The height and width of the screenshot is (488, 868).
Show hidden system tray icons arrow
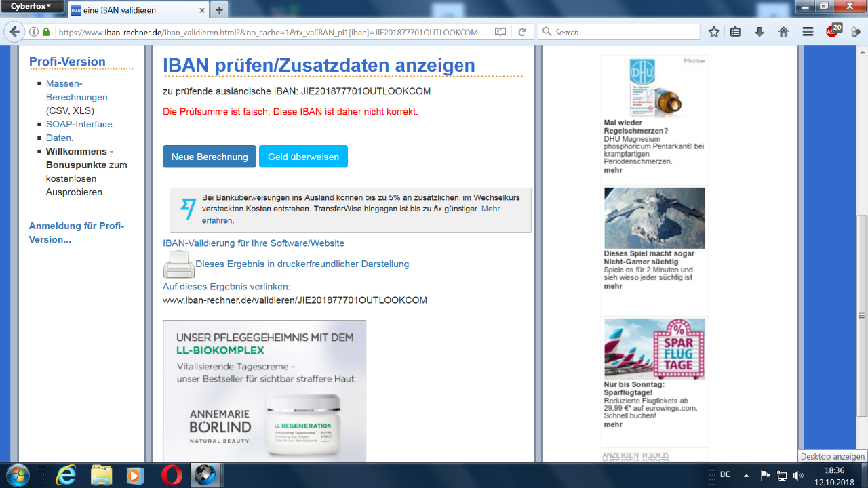[x=747, y=475]
